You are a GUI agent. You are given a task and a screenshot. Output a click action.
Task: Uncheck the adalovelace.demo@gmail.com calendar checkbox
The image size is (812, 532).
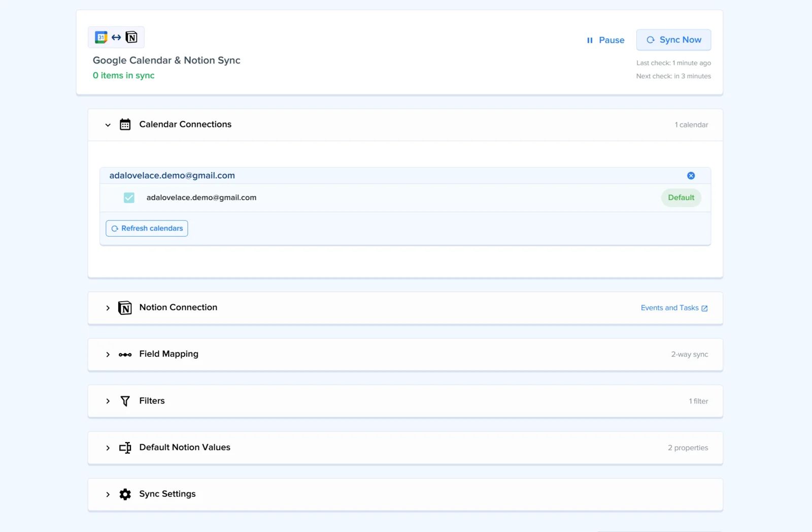point(129,197)
